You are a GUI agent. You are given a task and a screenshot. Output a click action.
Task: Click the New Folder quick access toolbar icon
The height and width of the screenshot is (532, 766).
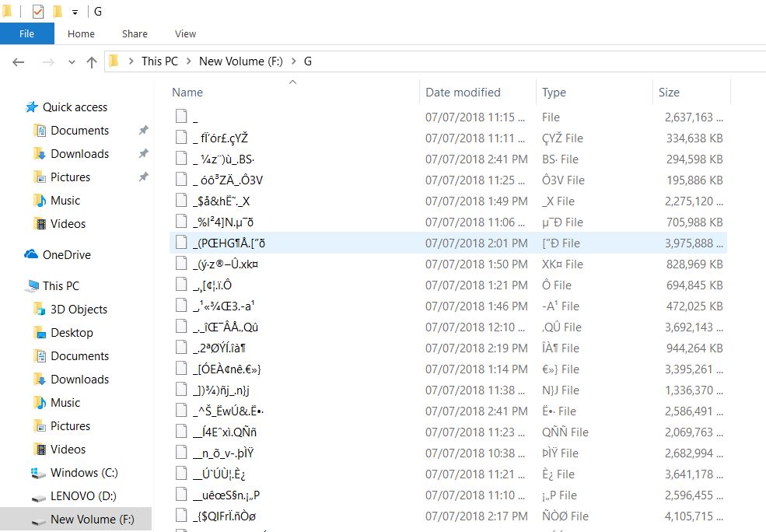[58, 11]
